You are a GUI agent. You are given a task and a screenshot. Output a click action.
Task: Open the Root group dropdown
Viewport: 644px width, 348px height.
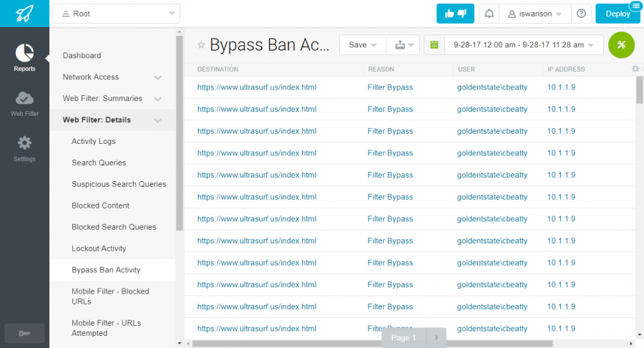coord(116,14)
